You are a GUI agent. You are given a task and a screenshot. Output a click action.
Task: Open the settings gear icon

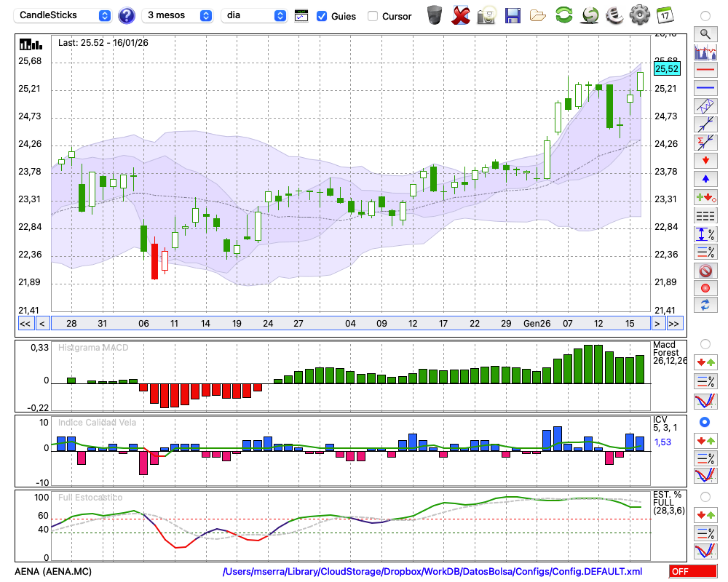[x=639, y=15]
